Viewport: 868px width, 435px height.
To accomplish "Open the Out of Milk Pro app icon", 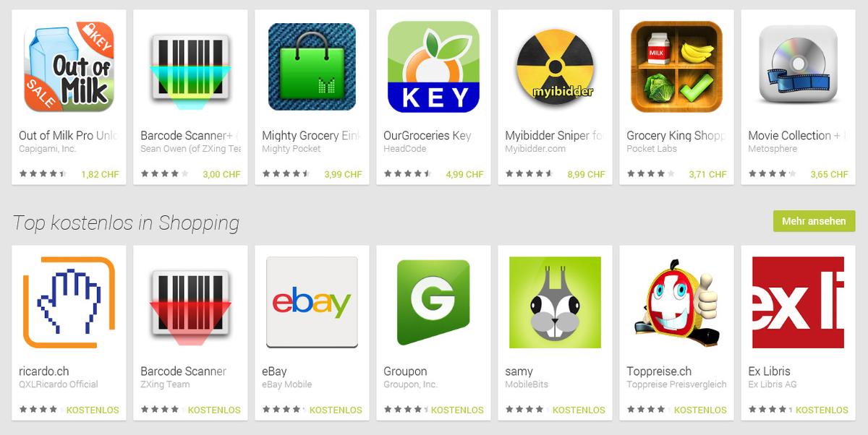I will click(69, 67).
